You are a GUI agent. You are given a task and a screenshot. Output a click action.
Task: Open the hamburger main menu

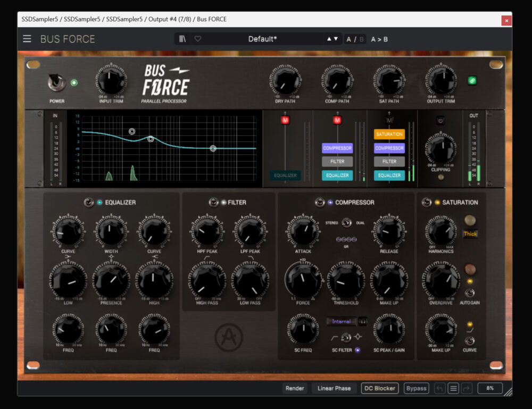click(x=27, y=39)
